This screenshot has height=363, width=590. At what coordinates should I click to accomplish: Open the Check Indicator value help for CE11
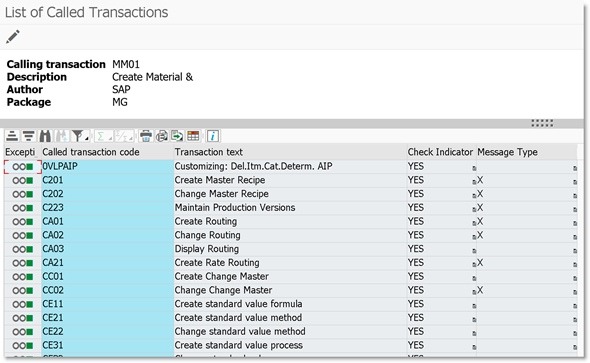474,306
